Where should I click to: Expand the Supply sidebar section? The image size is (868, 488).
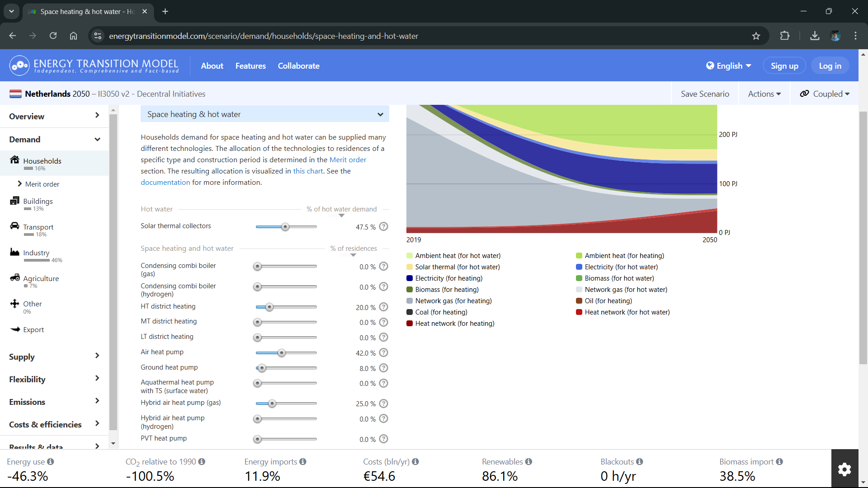(54, 357)
